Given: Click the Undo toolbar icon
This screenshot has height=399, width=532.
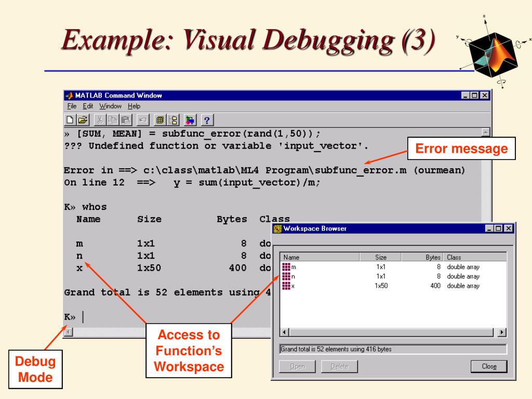Looking at the screenshot, I should [143, 120].
